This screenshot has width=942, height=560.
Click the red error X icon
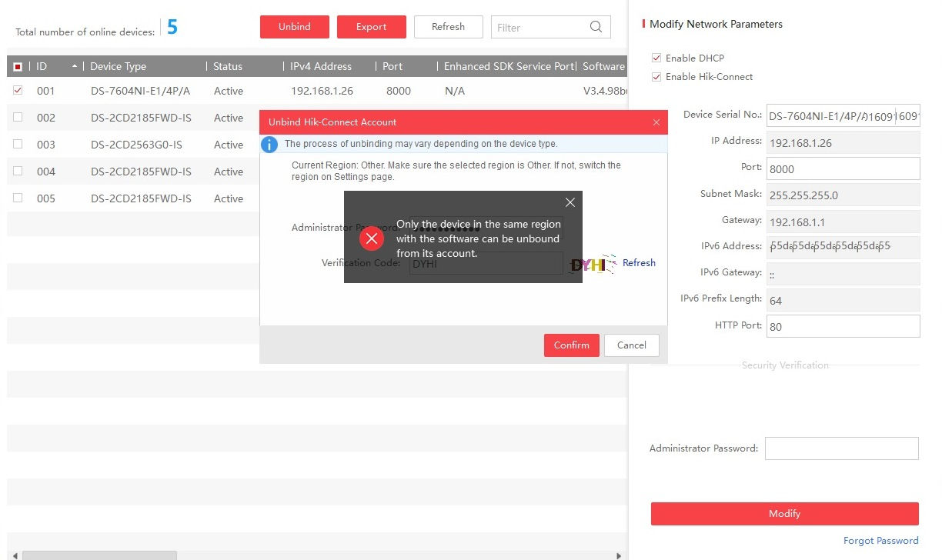click(x=371, y=238)
